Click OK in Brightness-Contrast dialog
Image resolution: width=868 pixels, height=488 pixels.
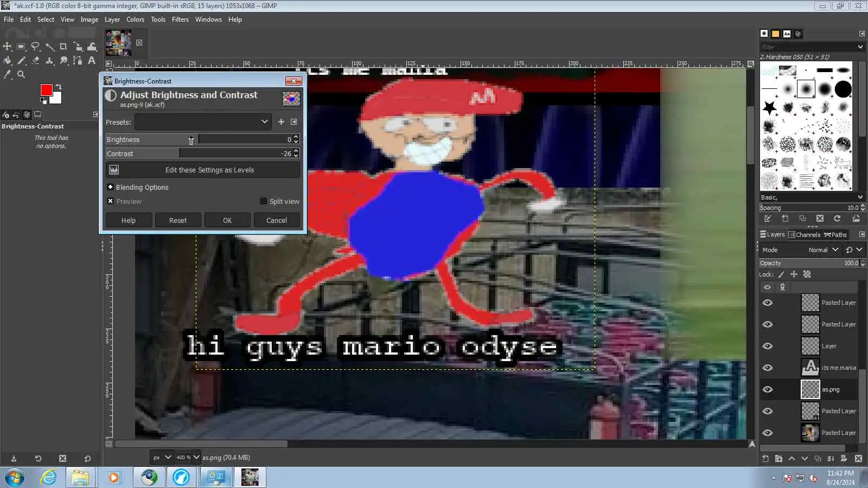tap(227, 221)
